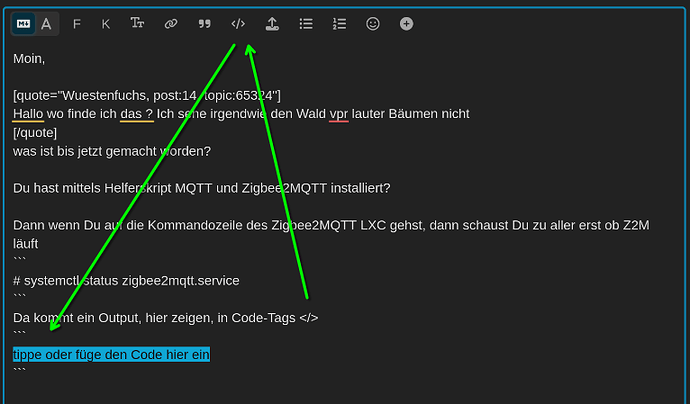Click the underlined word 'Hallo' in quote
The width and height of the screenshot is (690, 404).
coord(28,114)
